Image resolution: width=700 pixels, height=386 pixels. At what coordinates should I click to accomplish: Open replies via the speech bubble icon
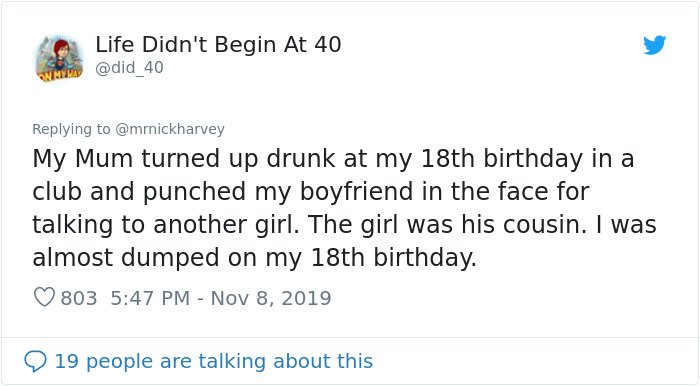pyautogui.click(x=35, y=361)
